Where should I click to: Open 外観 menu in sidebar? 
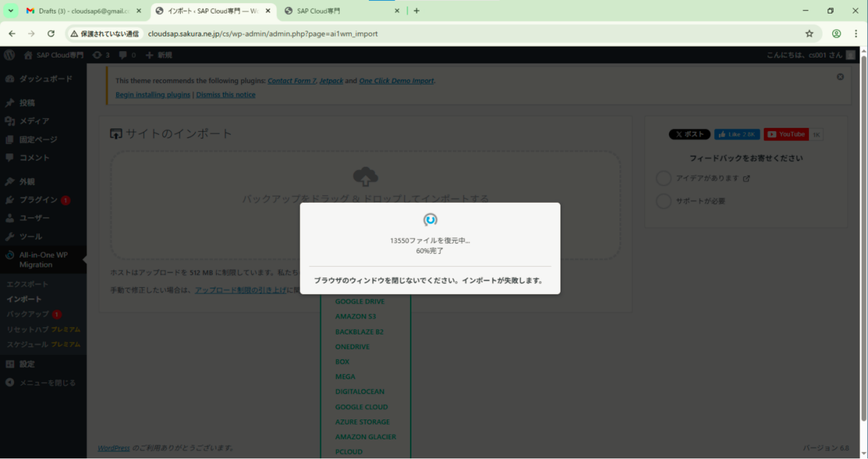tap(43, 182)
